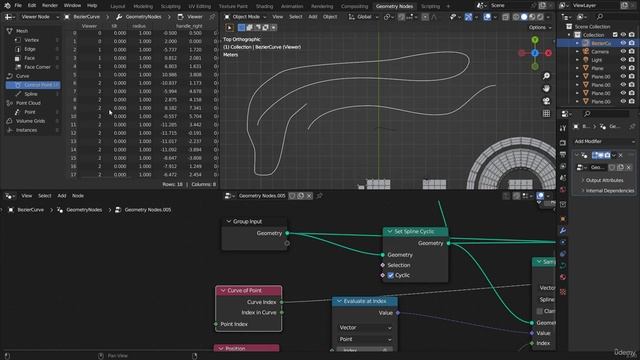Toggle show overlays in the viewport header
The height and width of the screenshot is (360, 640).
pyautogui.click(x=487, y=17)
